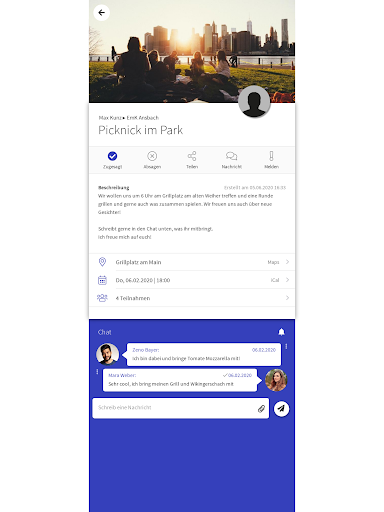Expand the date row chevron
384x512 pixels.
coord(287,280)
